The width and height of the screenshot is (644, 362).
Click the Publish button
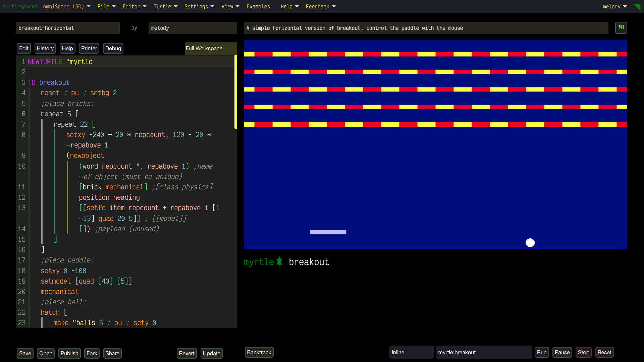[x=69, y=353]
